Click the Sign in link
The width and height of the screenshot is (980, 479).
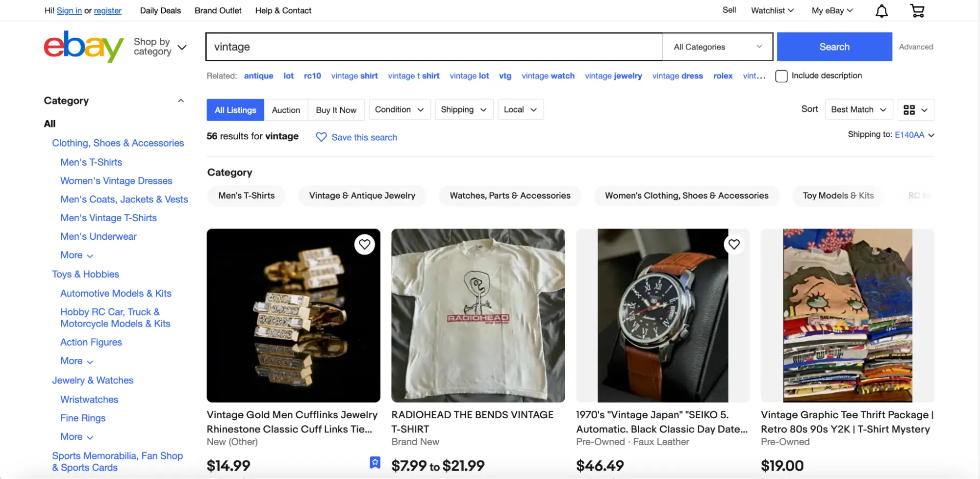pyautogui.click(x=69, y=10)
